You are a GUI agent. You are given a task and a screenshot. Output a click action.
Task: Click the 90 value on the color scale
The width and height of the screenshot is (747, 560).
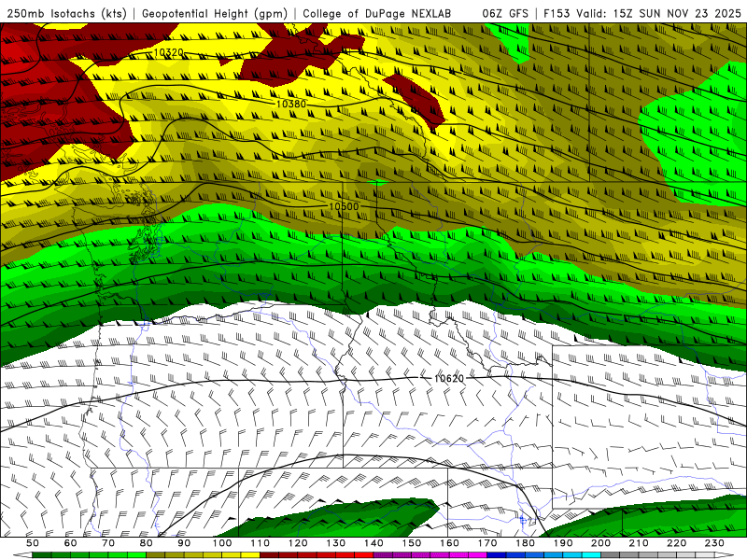pos(184,543)
